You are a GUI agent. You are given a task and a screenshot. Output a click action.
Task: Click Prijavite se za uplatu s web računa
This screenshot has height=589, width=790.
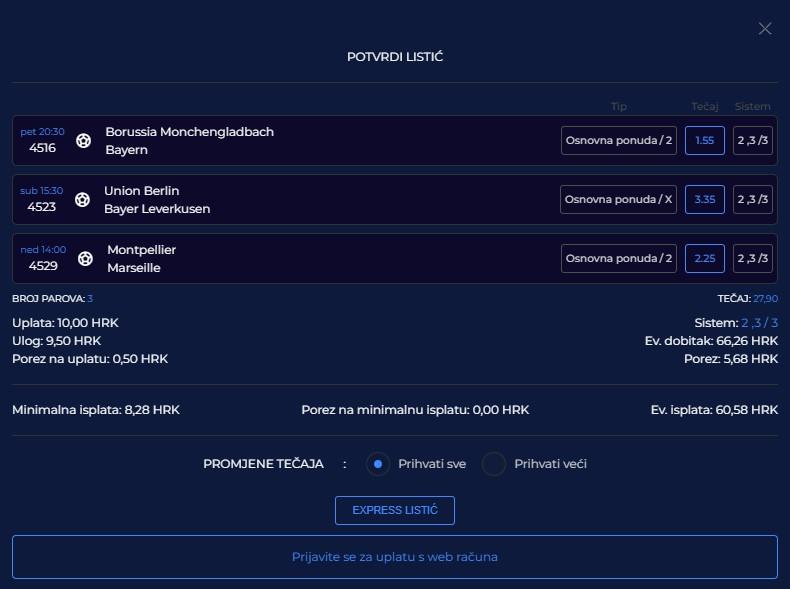tap(395, 557)
